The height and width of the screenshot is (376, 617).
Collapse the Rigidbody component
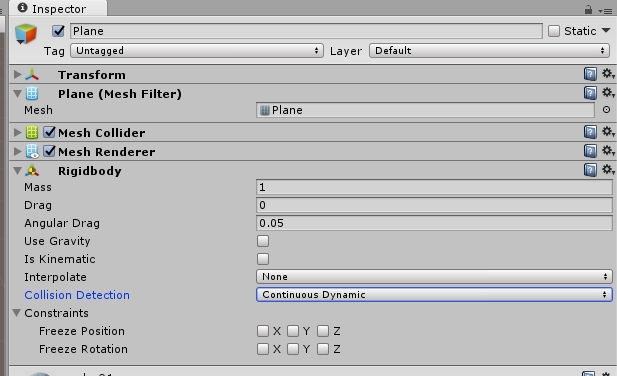pyautogui.click(x=17, y=171)
